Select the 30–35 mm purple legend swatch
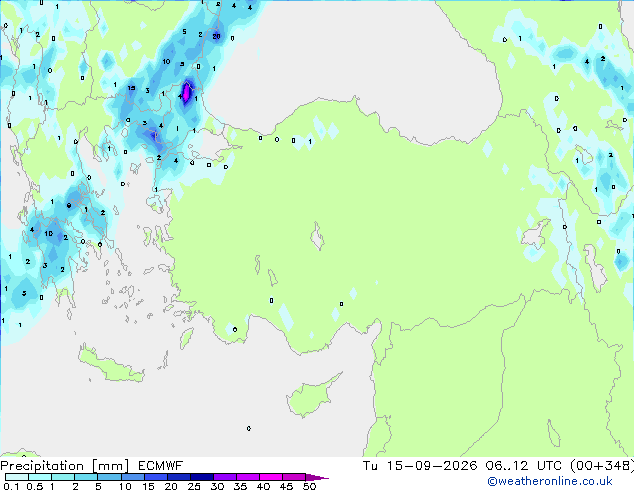The image size is (634, 490). click(x=225, y=477)
